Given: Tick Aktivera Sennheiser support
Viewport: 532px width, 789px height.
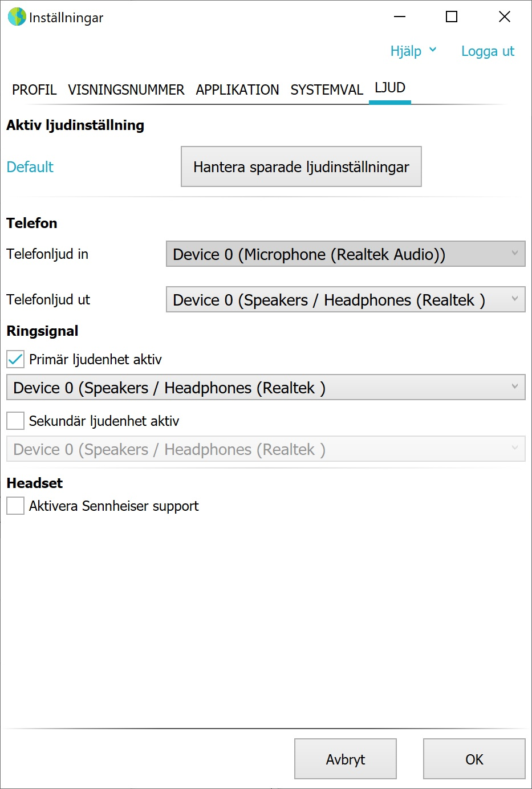Looking at the screenshot, I should pyautogui.click(x=15, y=506).
